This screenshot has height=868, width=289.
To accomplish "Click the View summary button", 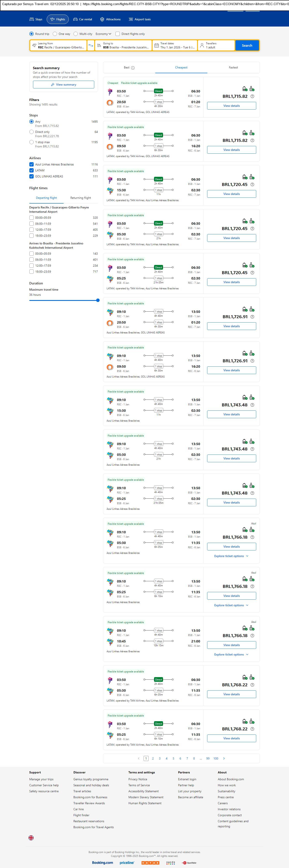I will (63, 85).
